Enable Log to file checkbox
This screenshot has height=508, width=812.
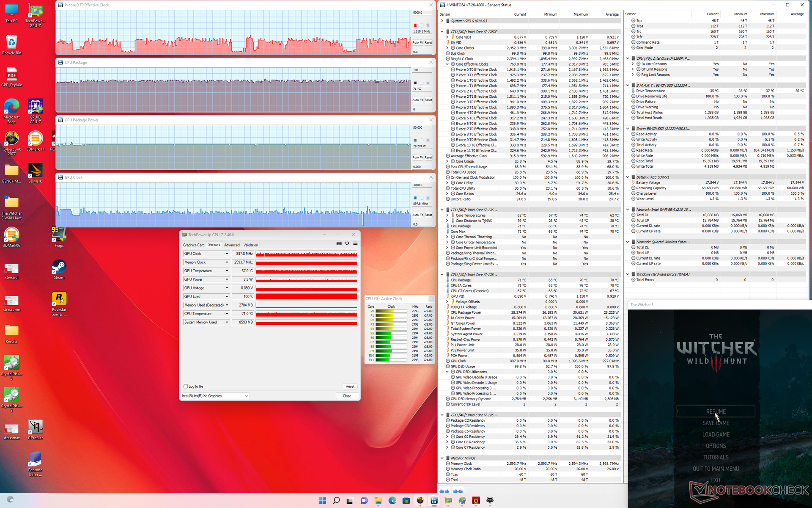tap(186, 386)
